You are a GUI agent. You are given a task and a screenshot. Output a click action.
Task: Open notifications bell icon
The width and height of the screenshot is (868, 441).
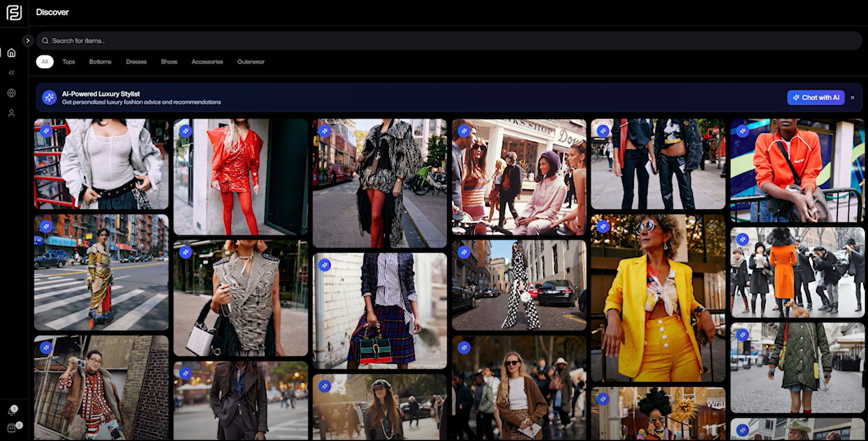(11, 411)
